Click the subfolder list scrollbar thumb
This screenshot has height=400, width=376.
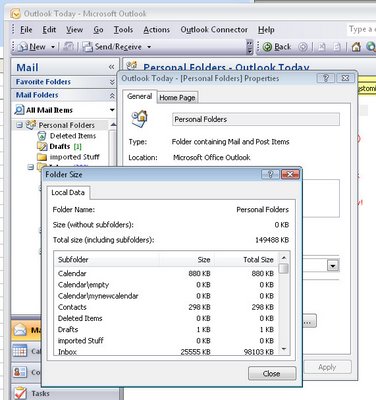[284, 268]
